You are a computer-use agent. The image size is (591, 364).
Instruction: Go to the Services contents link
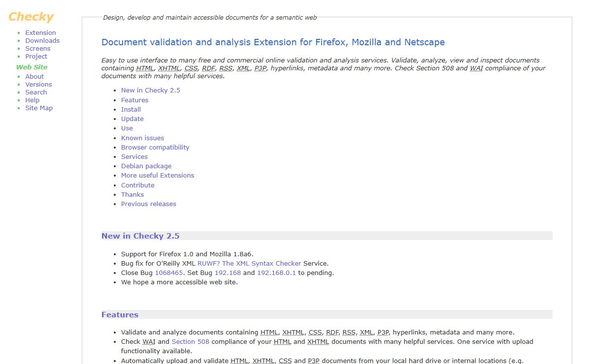pyautogui.click(x=134, y=157)
